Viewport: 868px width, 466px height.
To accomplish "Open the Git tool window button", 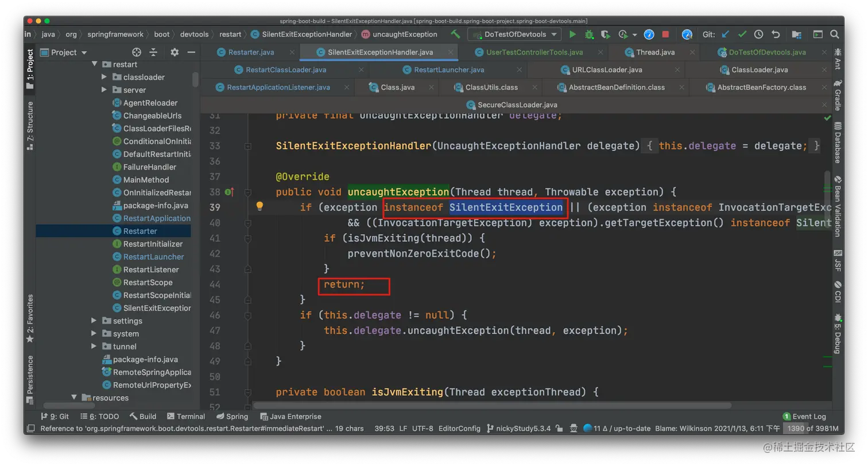I will pos(55,417).
